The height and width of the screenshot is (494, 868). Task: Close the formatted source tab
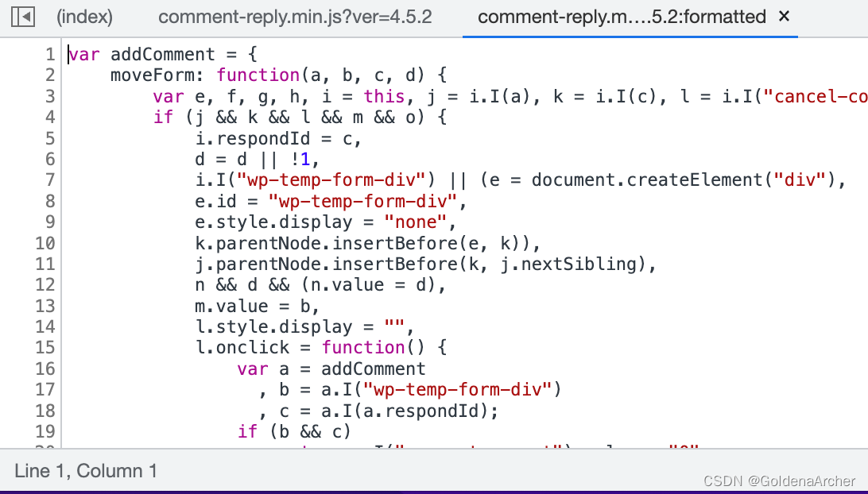coord(784,16)
